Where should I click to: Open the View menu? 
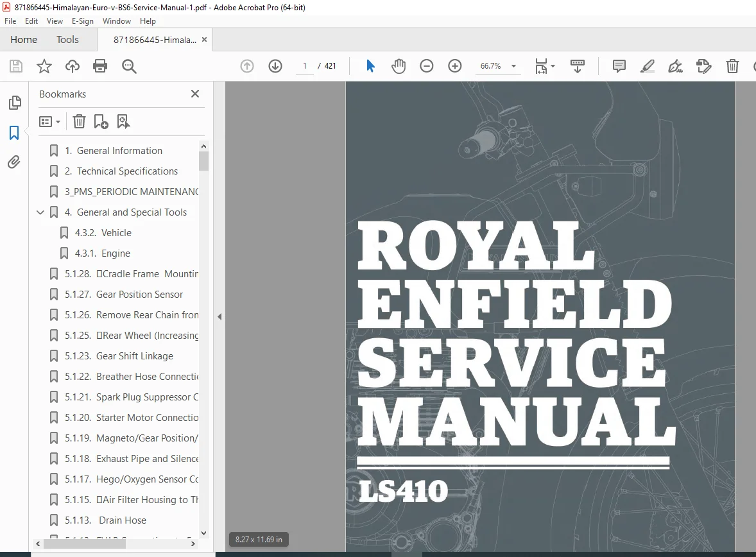pos(55,21)
